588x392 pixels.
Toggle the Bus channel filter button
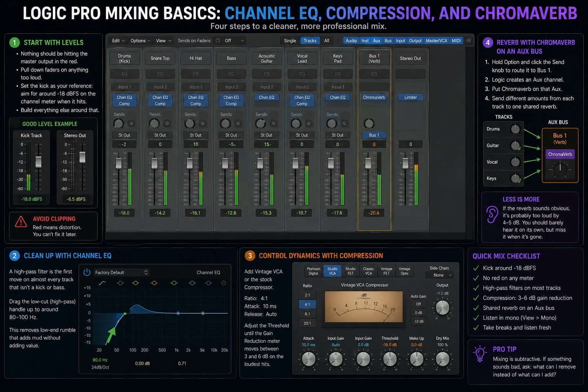388,41
